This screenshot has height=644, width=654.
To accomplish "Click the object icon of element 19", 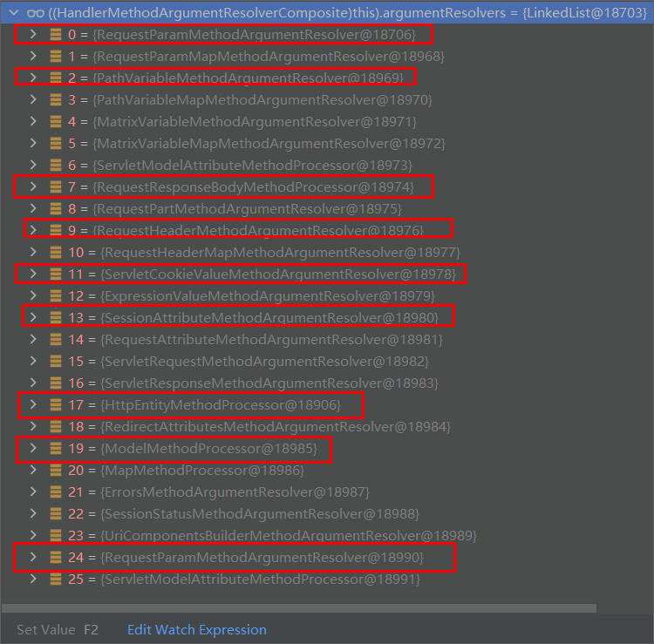I will click(56, 448).
